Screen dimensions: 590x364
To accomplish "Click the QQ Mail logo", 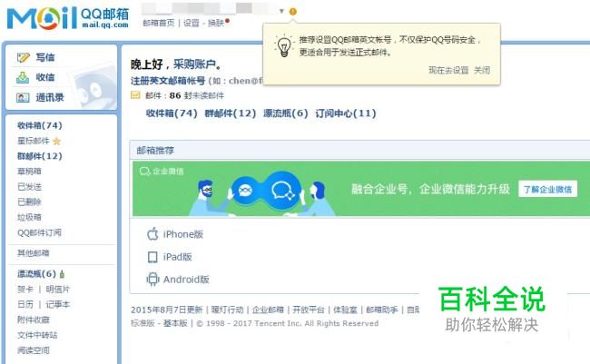I will point(68,17).
